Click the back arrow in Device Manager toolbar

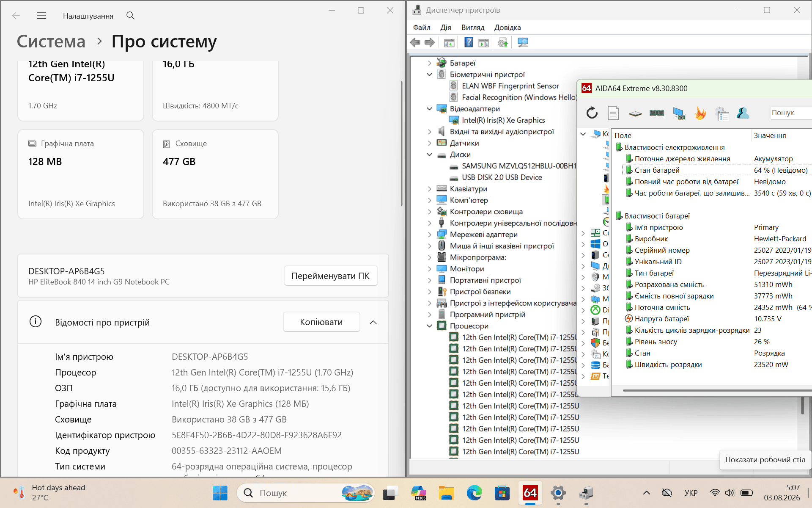point(415,42)
